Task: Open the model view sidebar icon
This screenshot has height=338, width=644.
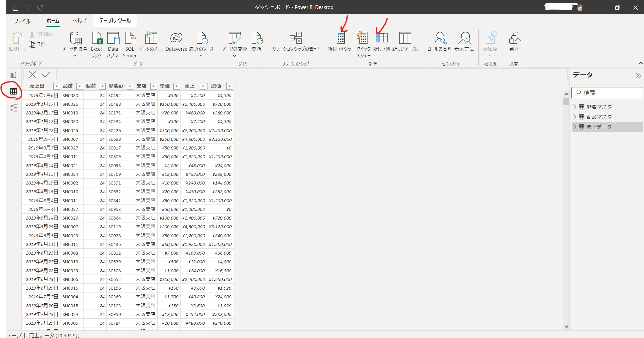Action: (13, 108)
